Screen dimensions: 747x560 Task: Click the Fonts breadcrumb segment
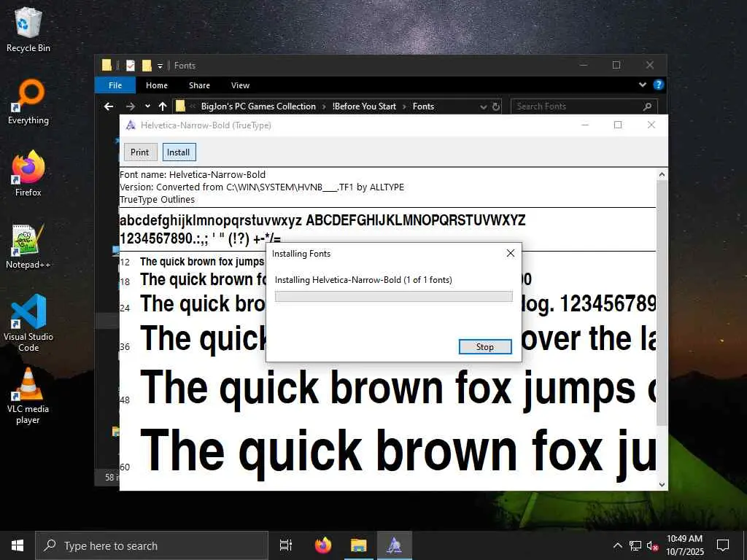(x=423, y=106)
